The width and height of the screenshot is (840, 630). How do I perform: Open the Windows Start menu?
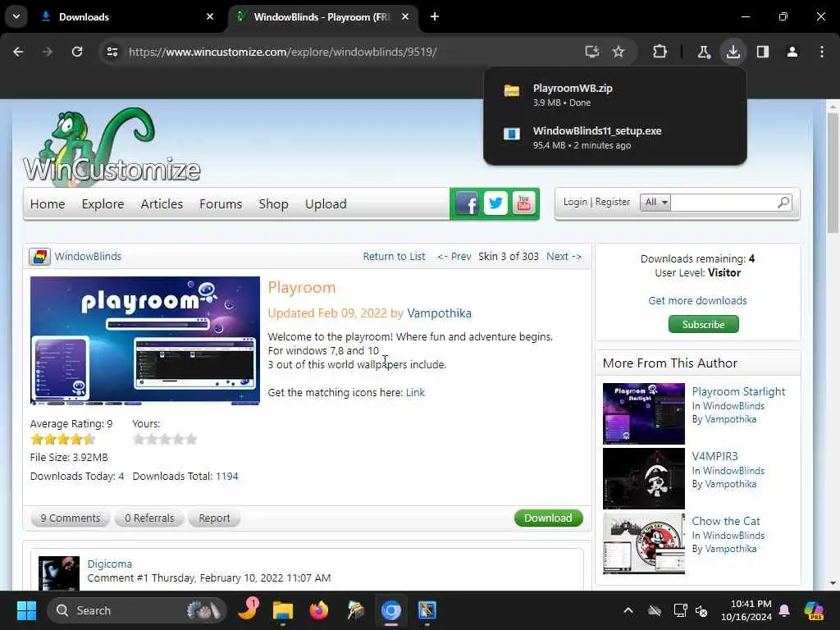click(26, 610)
